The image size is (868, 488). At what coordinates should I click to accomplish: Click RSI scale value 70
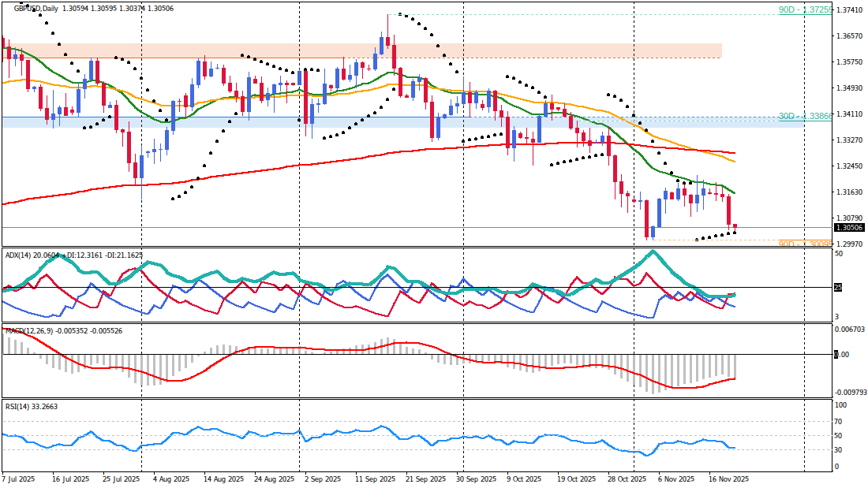(x=839, y=422)
